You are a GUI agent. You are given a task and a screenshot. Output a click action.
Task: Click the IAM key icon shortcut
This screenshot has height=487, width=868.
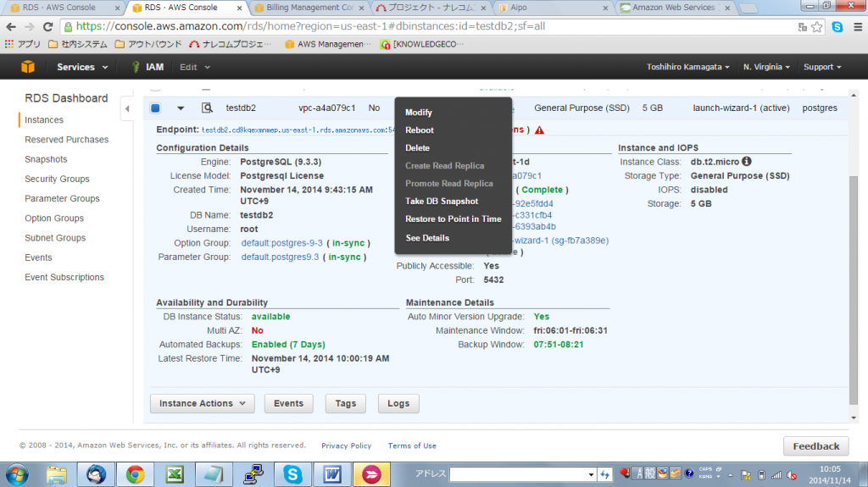(136, 67)
